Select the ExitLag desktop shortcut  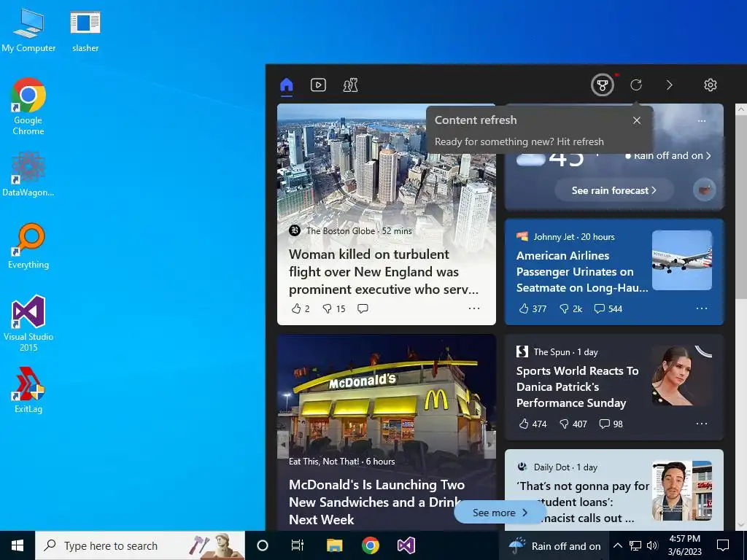[28, 390]
